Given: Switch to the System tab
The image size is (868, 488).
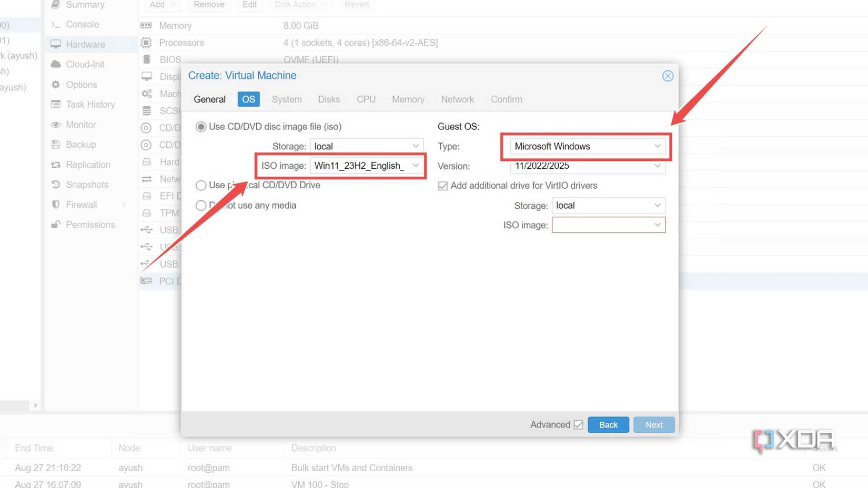Looking at the screenshot, I should click(x=287, y=99).
